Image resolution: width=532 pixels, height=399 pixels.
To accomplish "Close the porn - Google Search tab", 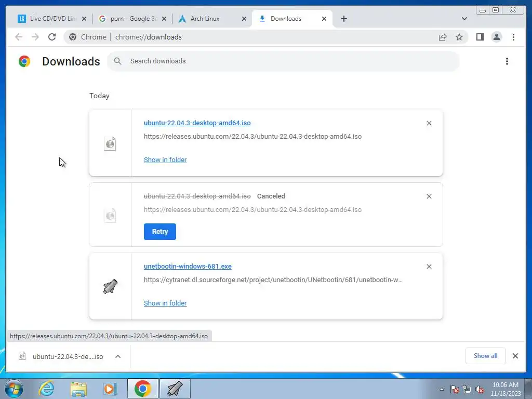I will pyautogui.click(x=164, y=19).
